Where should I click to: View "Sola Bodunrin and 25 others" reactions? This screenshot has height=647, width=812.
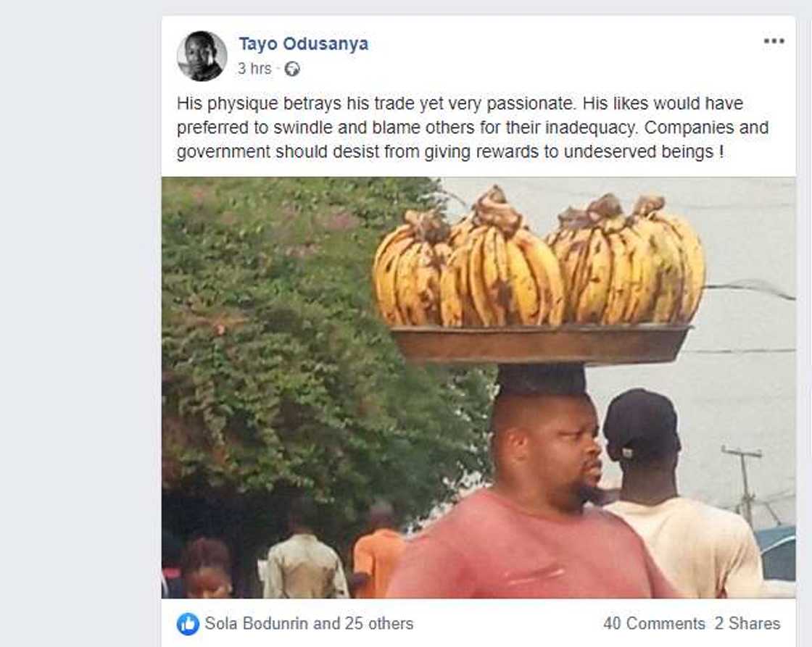pos(309,623)
